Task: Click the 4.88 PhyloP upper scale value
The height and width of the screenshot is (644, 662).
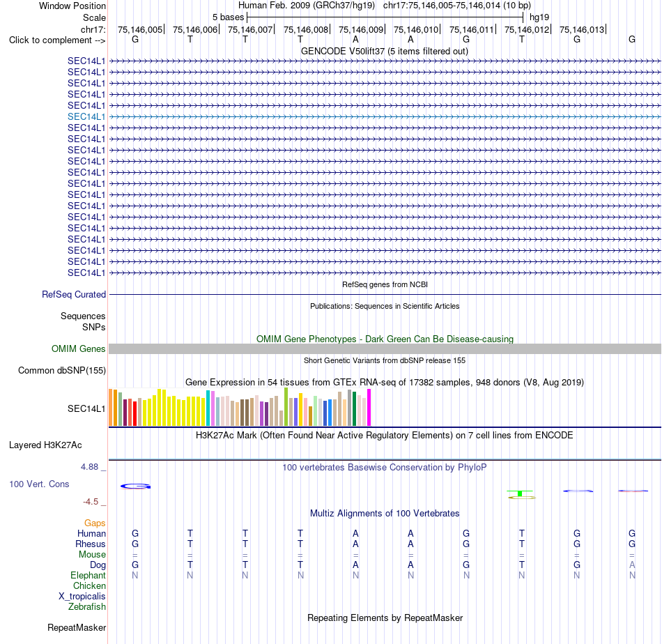Action: [89, 467]
